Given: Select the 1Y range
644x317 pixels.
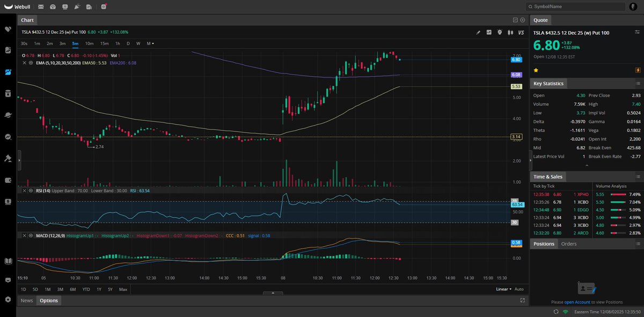Looking at the screenshot, I should click(99, 289).
